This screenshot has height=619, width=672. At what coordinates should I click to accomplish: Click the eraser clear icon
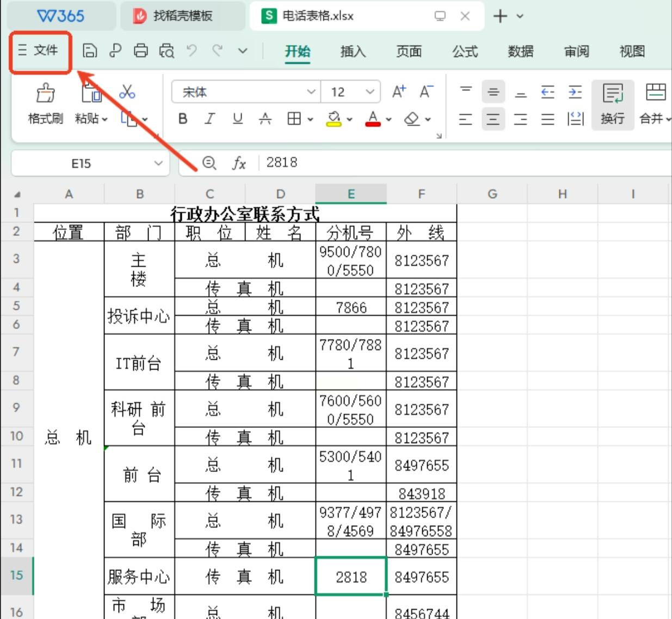412,119
